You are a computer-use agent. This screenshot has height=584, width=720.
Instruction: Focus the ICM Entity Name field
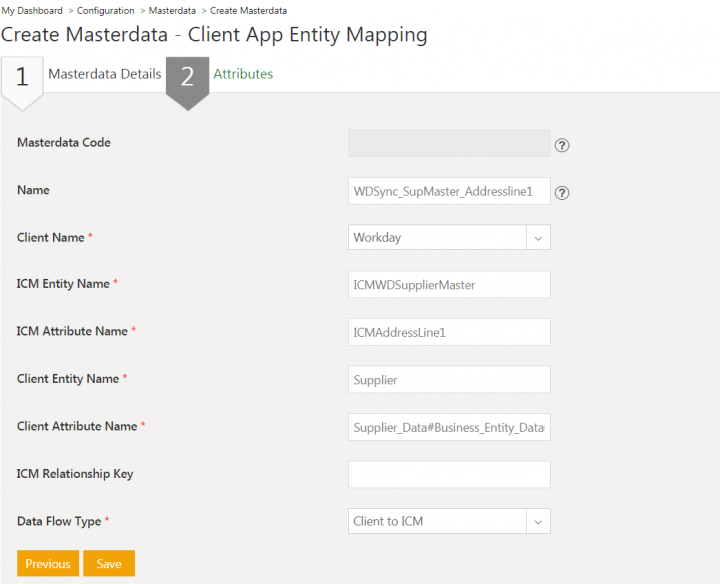pos(449,284)
